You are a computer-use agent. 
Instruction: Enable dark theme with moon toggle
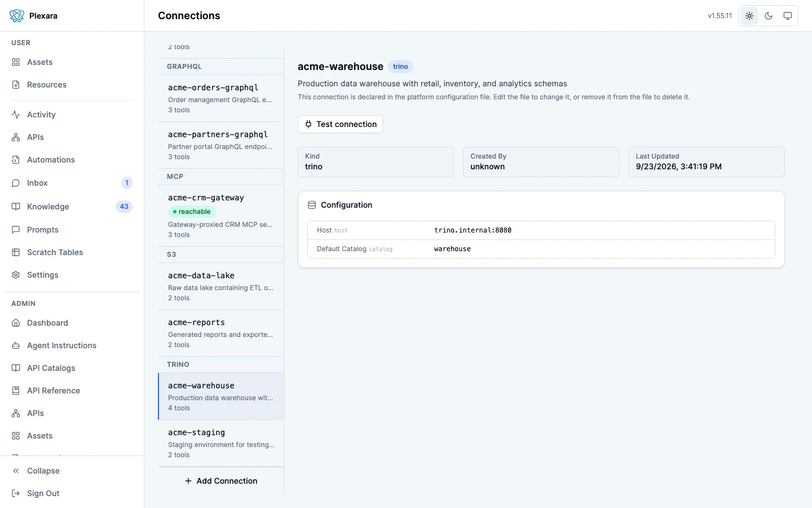[769, 16]
